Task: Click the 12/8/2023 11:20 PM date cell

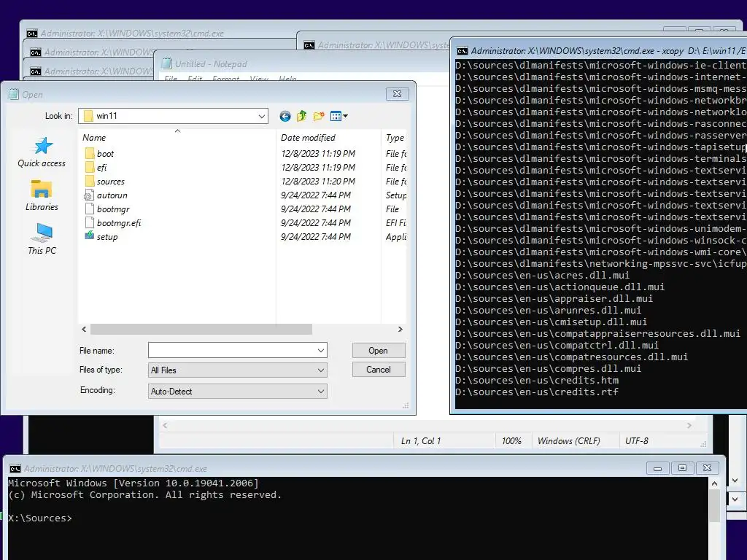Action: pos(318,181)
